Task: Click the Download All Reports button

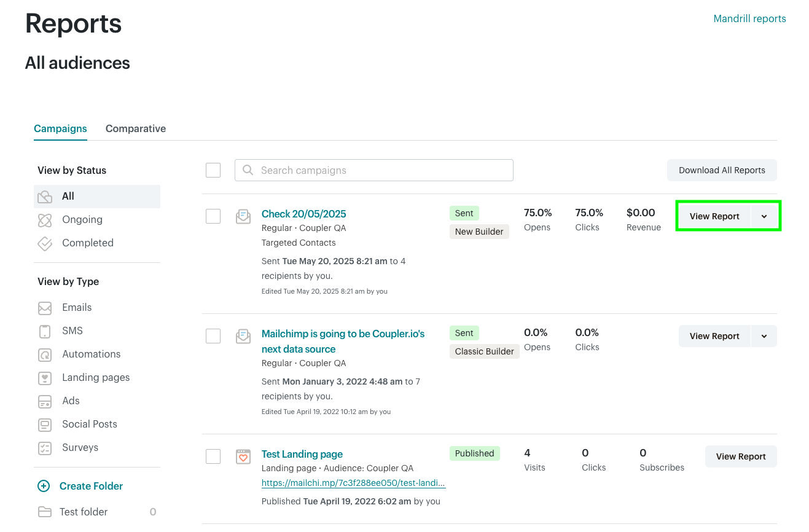Action: 722,170
